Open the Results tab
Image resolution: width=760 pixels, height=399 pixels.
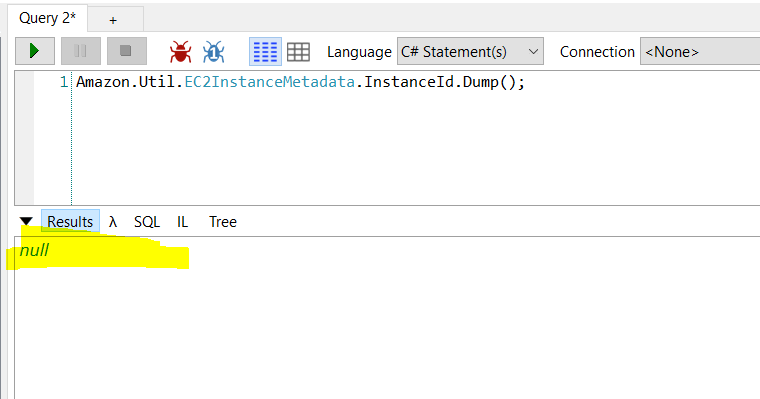[70, 222]
